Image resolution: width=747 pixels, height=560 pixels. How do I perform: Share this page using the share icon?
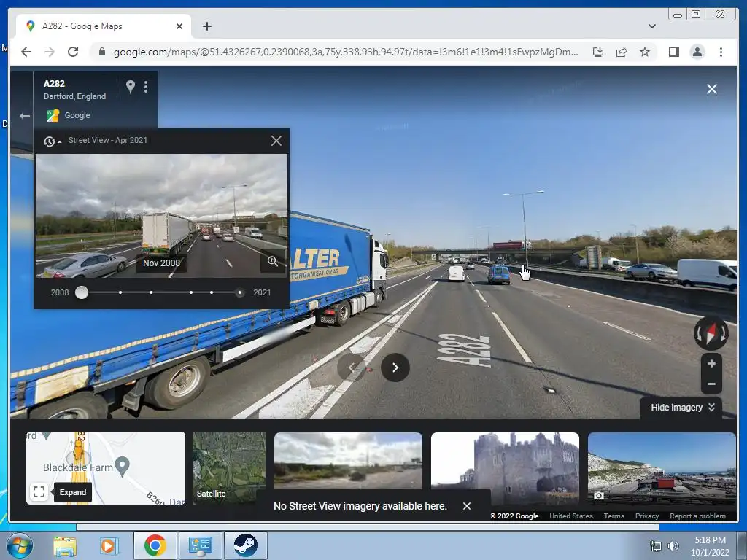622,52
